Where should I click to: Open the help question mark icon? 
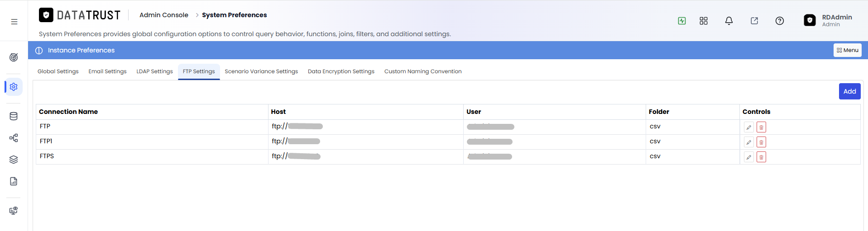pyautogui.click(x=780, y=21)
